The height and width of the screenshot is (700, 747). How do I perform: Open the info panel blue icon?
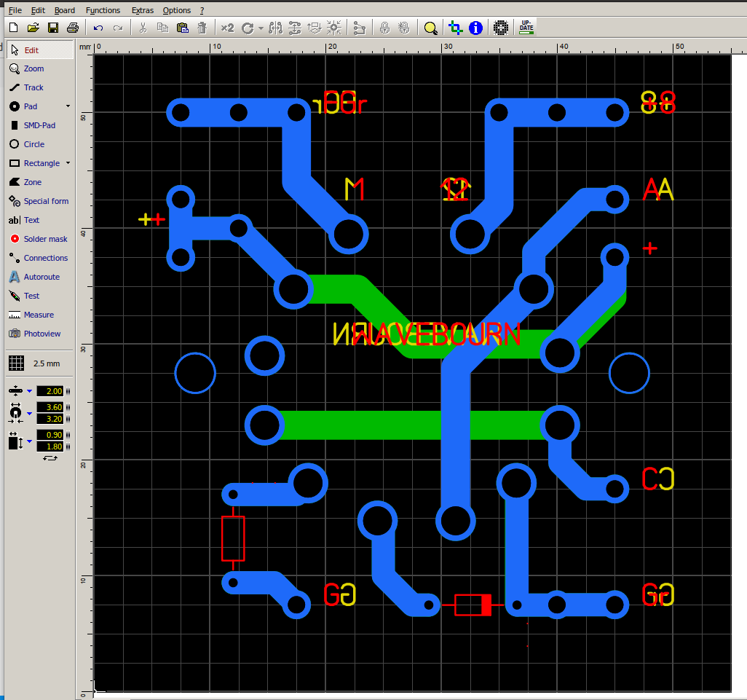click(475, 28)
